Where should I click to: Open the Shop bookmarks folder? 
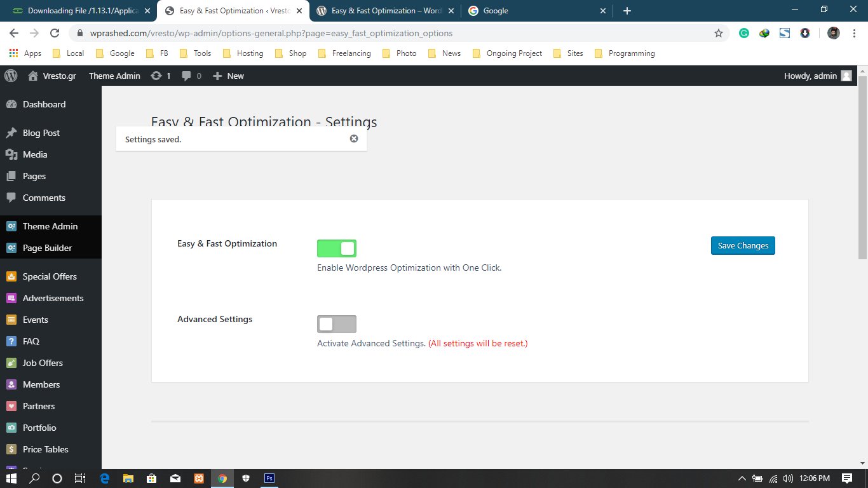[x=290, y=53]
